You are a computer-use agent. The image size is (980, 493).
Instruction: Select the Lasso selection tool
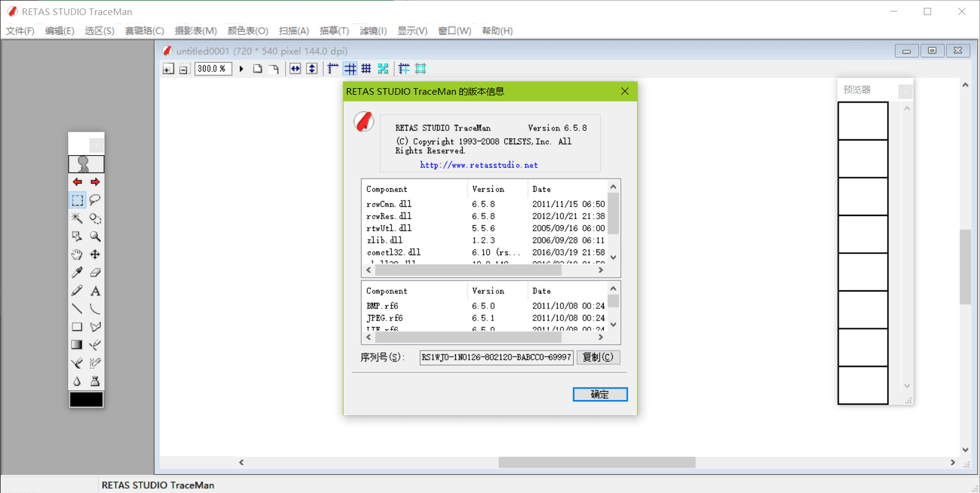[95, 200]
